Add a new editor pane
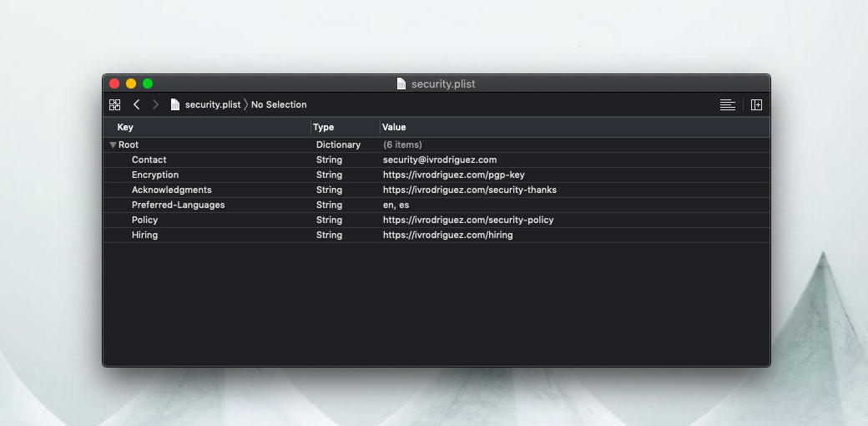The height and width of the screenshot is (426, 868). [756, 104]
